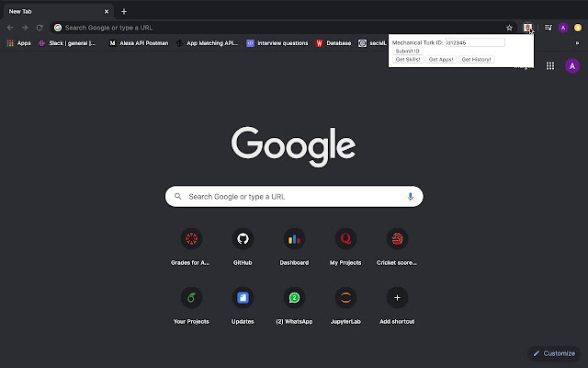
Task: Open the GitHub shortcut
Action: tap(243, 247)
